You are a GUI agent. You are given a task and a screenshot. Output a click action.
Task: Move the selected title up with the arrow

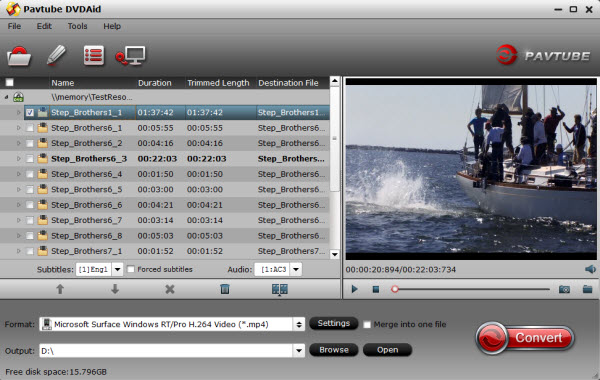coord(60,289)
